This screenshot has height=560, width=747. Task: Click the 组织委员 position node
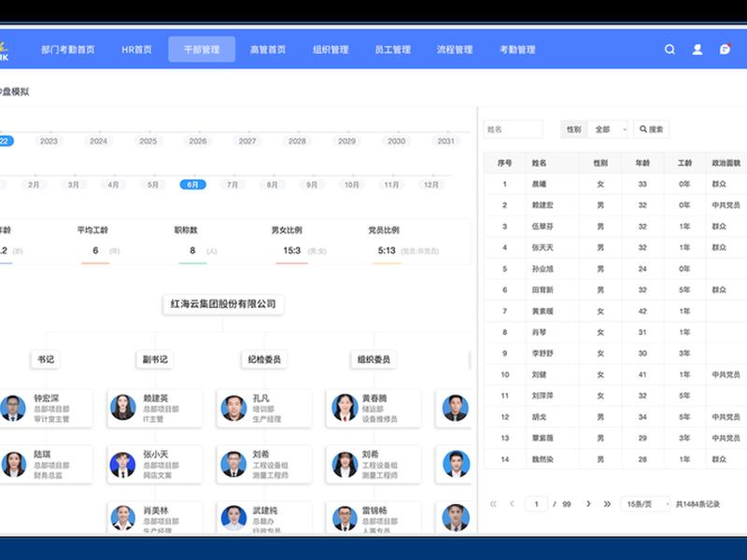pyautogui.click(x=373, y=359)
